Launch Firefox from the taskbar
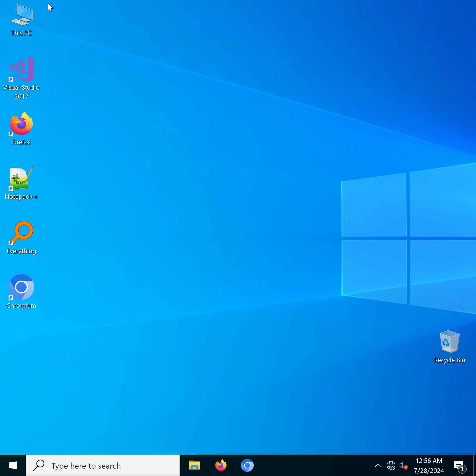 pyautogui.click(x=221, y=465)
